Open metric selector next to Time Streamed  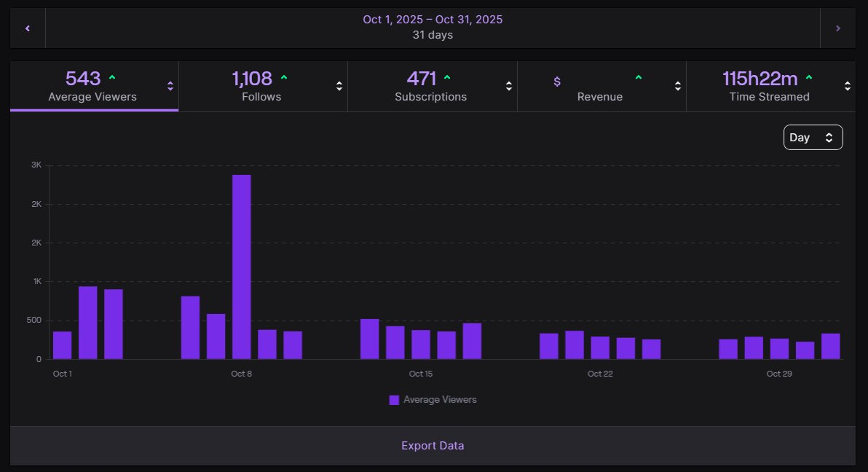tap(848, 86)
